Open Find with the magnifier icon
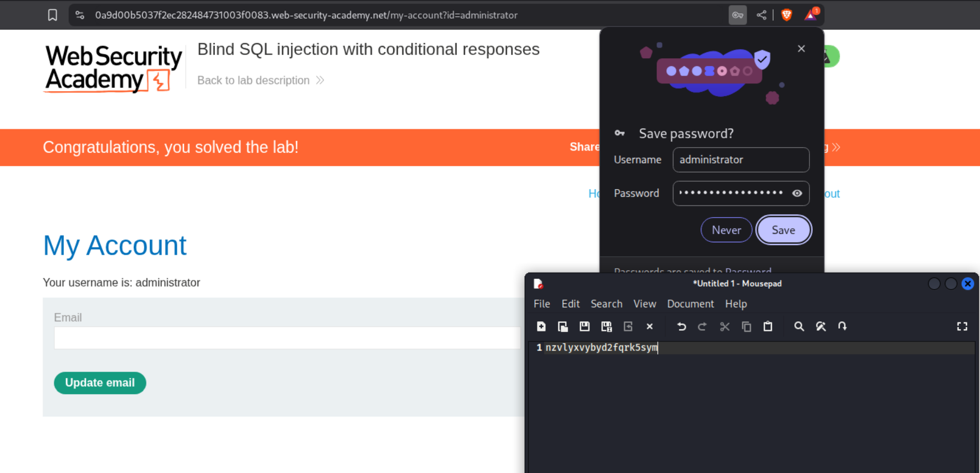 pyautogui.click(x=799, y=326)
